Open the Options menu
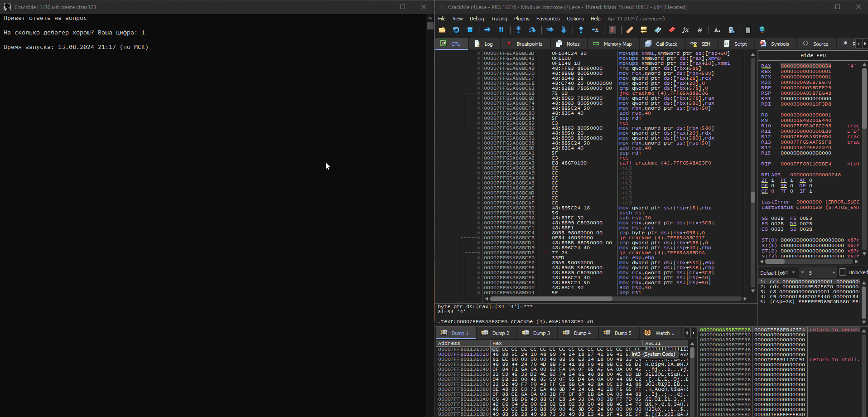This screenshot has height=417, width=868. tap(575, 19)
